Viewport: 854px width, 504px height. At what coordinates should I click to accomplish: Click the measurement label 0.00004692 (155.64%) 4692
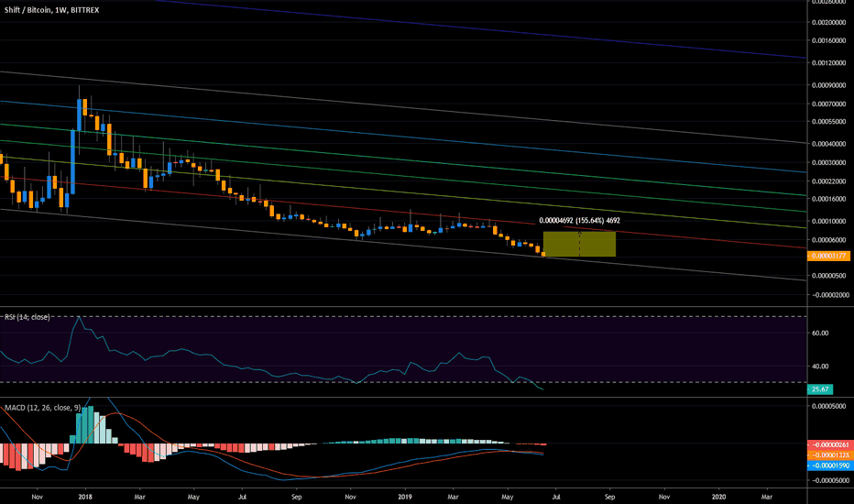[579, 221]
